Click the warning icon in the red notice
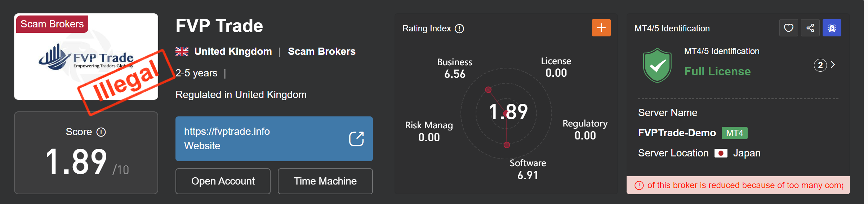The height and width of the screenshot is (204, 868). point(639,185)
